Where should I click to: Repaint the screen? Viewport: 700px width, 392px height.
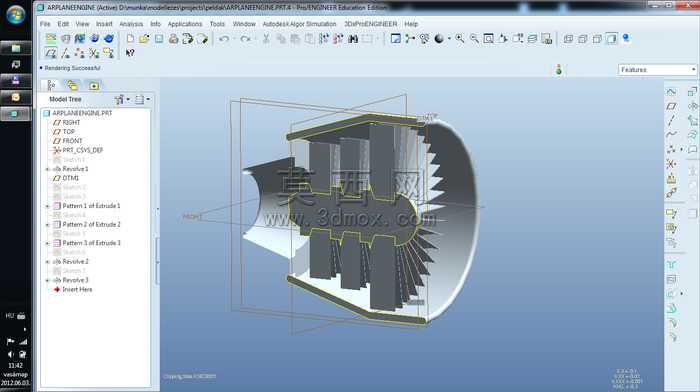396,39
